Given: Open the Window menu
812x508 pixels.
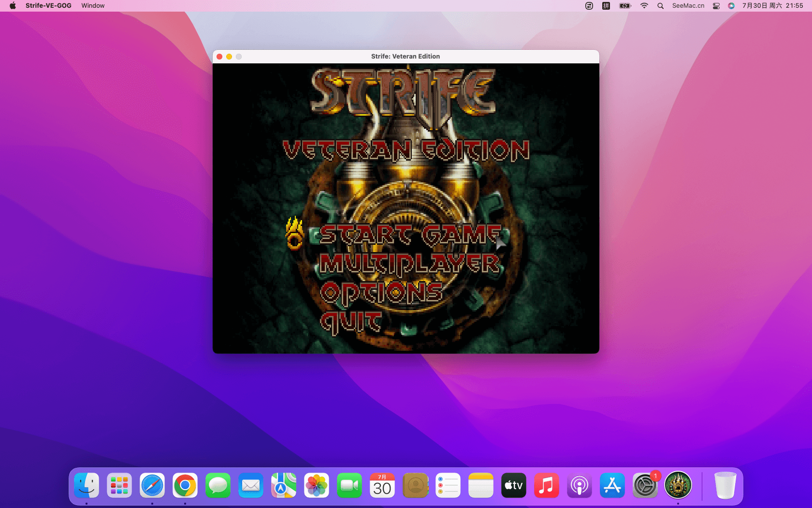Looking at the screenshot, I should 93,6.
